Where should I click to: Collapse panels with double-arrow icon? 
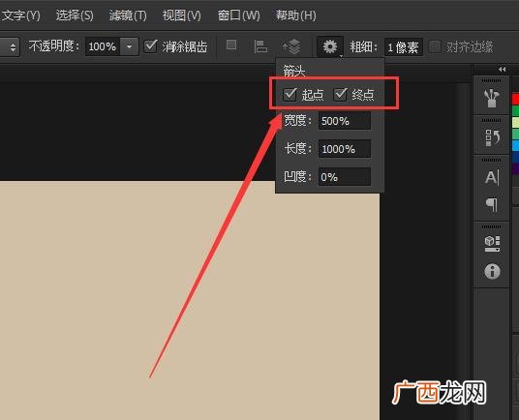coord(503,70)
